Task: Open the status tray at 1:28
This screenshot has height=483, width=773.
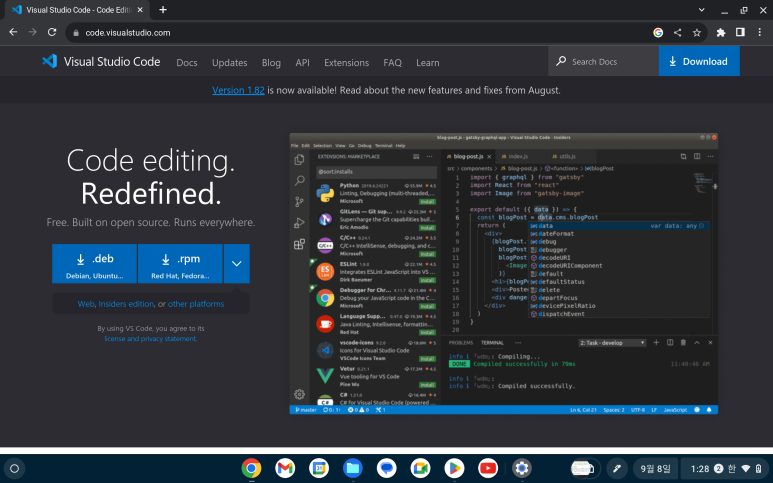Action: pos(724,468)
